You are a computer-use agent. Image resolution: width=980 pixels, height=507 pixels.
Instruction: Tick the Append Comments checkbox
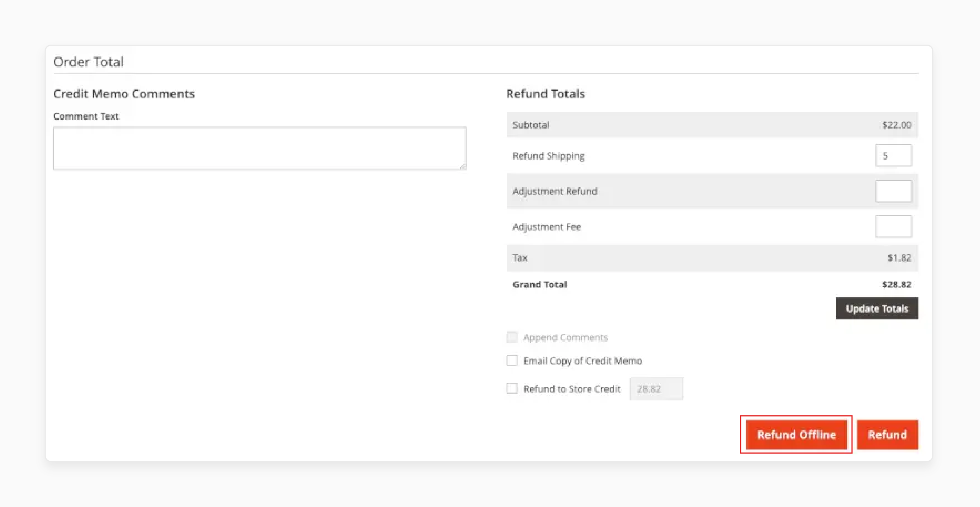tap(512, 337)
